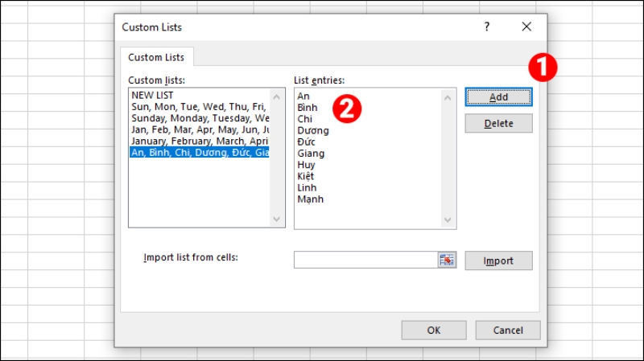The width and height of the screenshot is (644, 361).
Task: Click the entry An in List entries
Action: pyautogui.click(x=303, y=96)
